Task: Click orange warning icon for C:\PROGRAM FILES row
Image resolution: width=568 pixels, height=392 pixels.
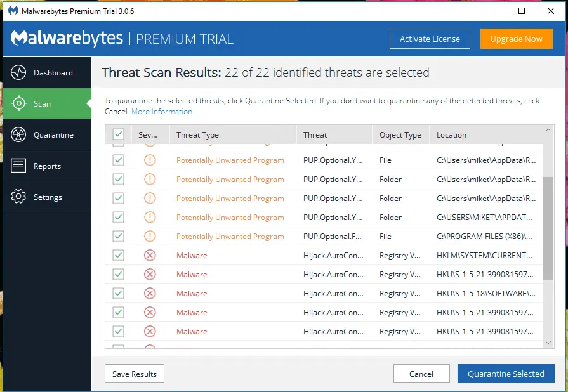Action: [150, 237]
